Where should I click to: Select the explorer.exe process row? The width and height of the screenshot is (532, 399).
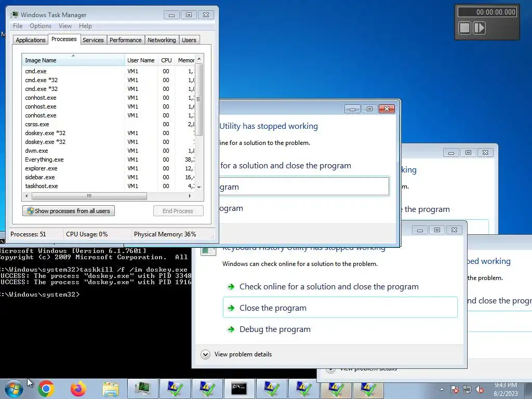coord(109,168)
